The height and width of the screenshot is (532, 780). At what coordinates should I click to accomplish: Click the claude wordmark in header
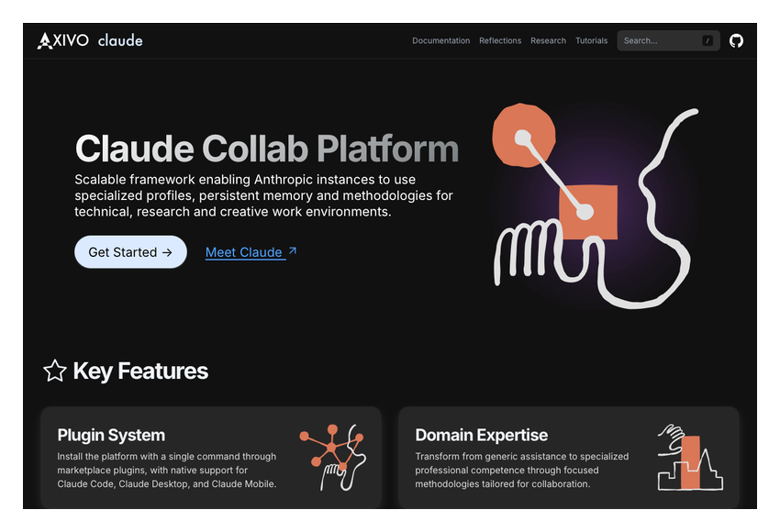click(120, 40)
